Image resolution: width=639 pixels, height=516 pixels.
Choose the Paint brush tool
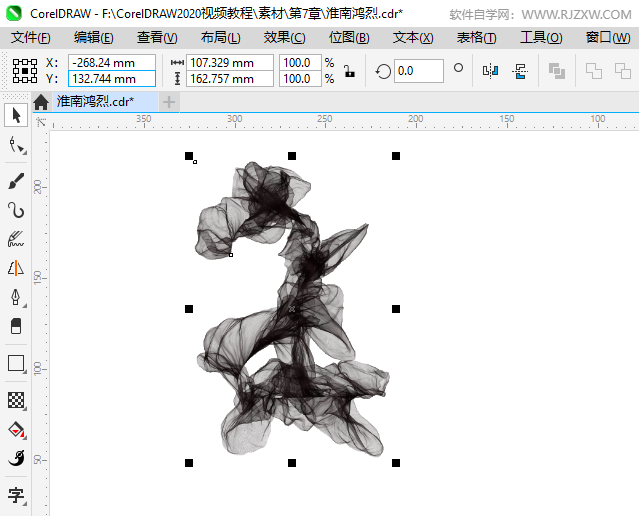coord(16,181)
